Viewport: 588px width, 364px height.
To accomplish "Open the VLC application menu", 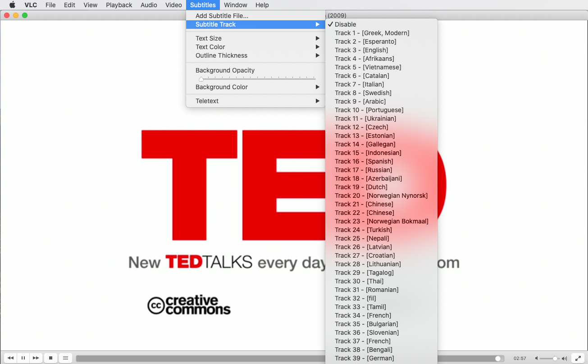I will tap(31, 5).
